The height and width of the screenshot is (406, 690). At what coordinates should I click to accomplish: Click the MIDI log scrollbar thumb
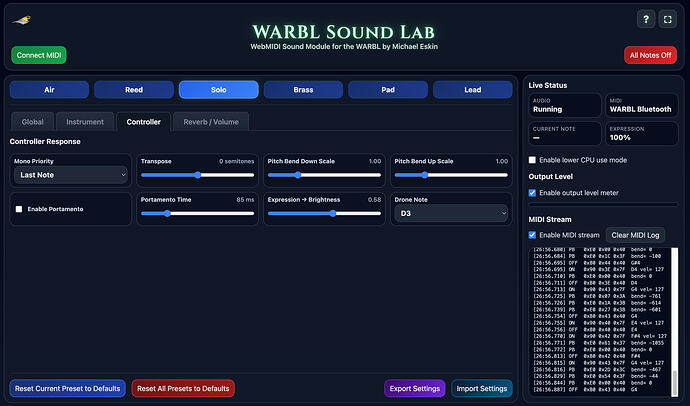tap(674, 382)
